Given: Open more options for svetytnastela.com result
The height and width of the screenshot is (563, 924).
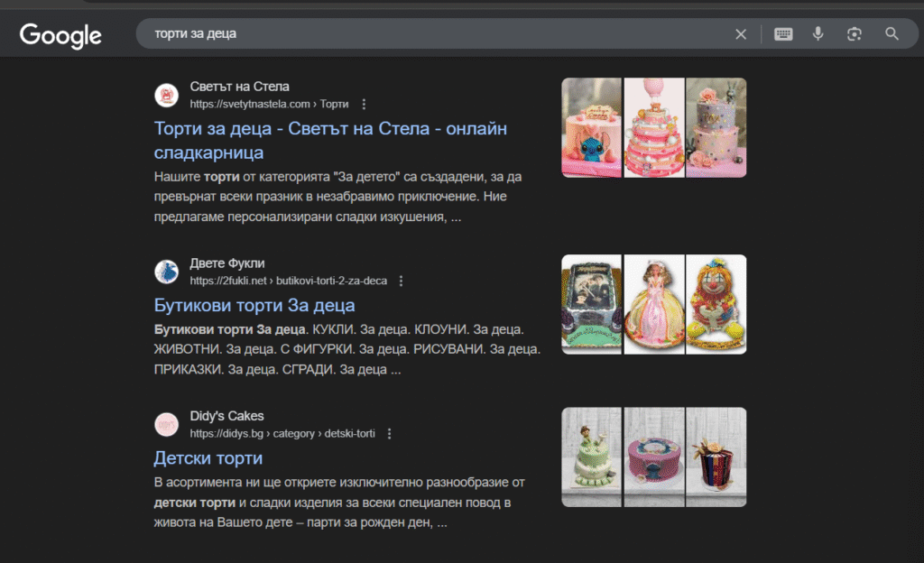Looking at the screenshot, I should click(x=364, y=104).
